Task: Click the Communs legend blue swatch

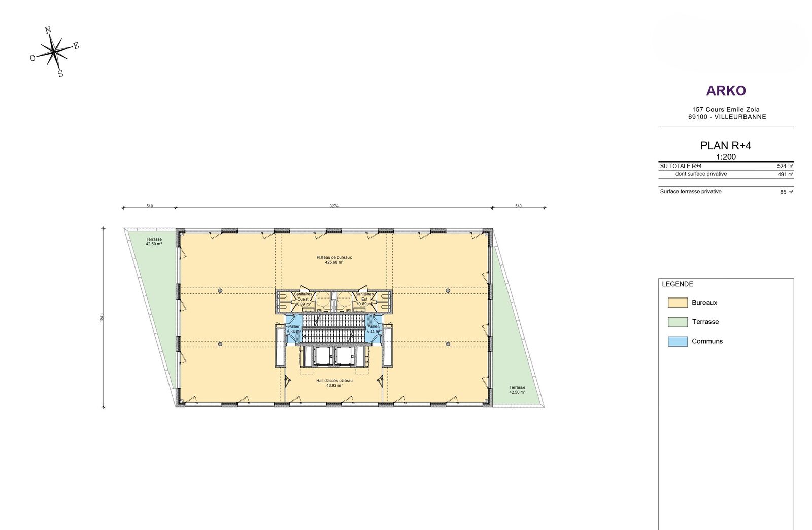Action: pos(678,341)
